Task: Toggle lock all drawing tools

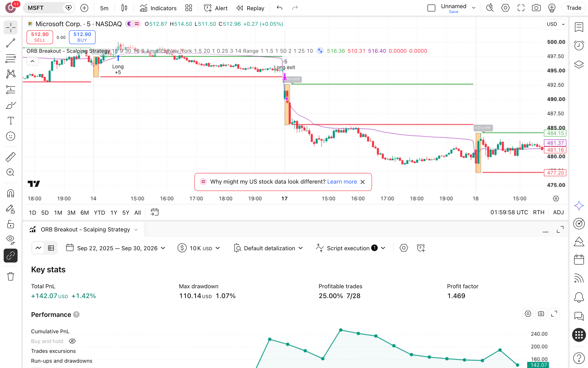Action: 10,224
